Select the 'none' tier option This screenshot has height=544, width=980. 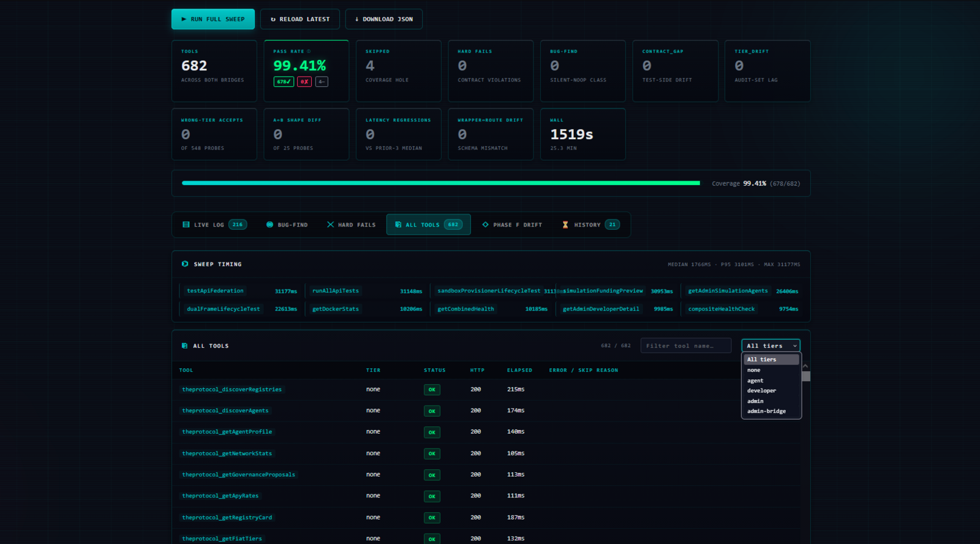[x=771, y=370]
